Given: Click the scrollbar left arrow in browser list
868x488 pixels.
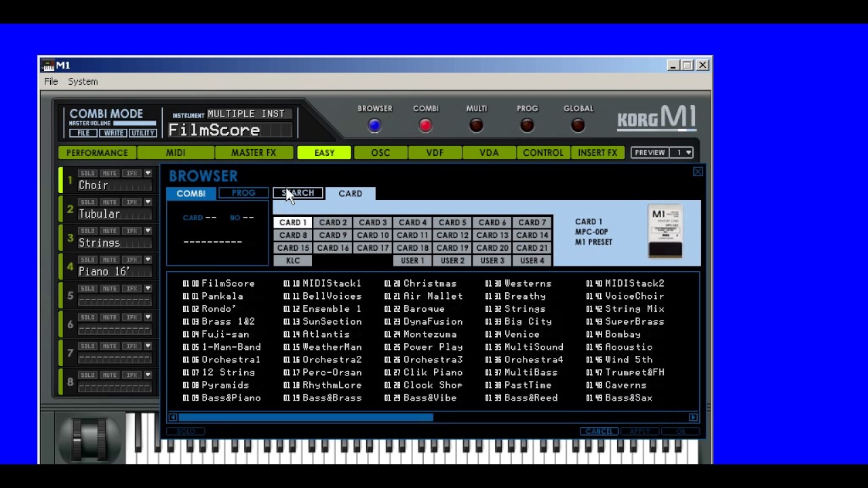Looking at the screenshot, I should (x=173, y=418).
